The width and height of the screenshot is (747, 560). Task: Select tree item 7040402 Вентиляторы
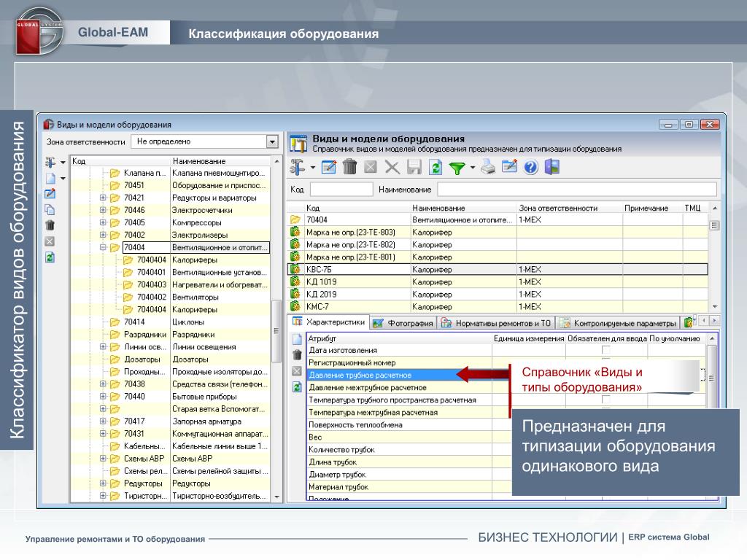[x=195, y=297]
